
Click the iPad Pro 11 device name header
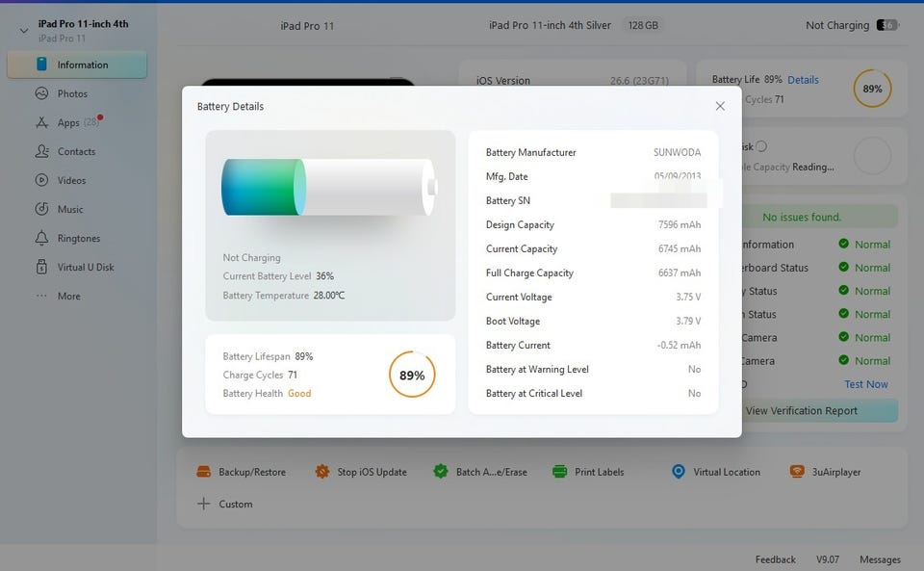pyautogui.click(x=307, y=26)
